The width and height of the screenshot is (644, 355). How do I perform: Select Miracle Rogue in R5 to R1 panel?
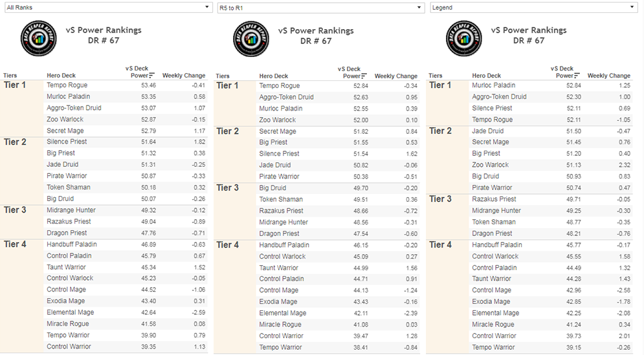[280, 324]
